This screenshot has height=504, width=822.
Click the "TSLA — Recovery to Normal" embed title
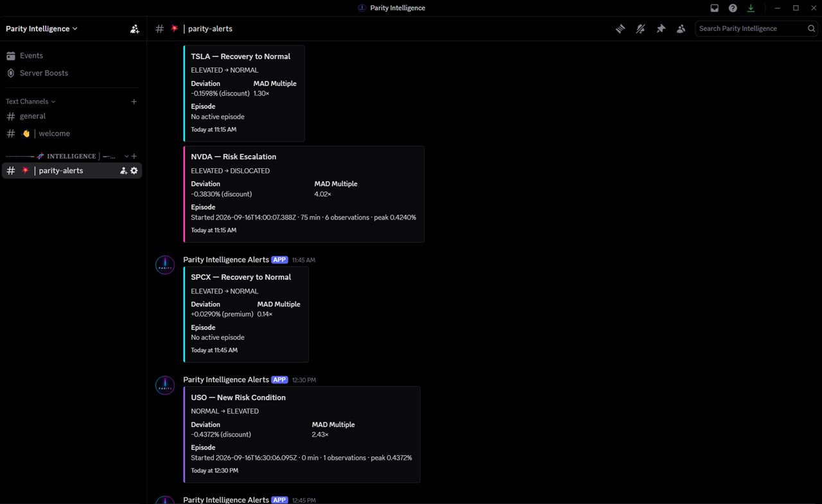click(241, 56)
